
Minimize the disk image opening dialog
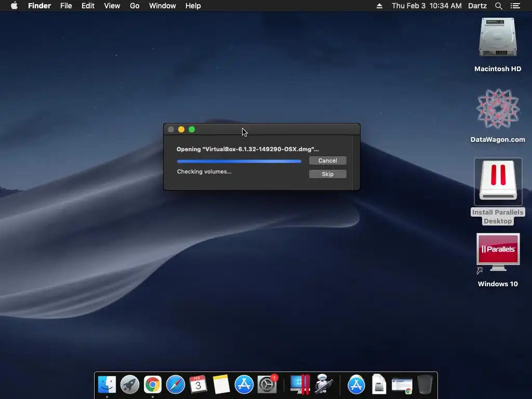click(181, 129)
